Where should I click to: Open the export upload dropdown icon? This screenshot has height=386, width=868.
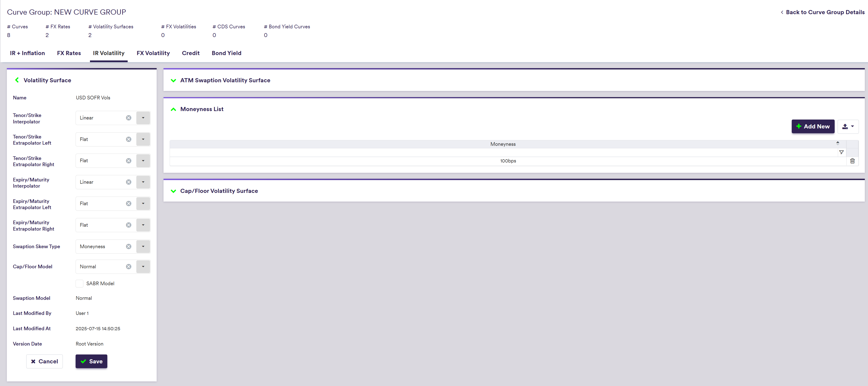(x=848, y=126)
